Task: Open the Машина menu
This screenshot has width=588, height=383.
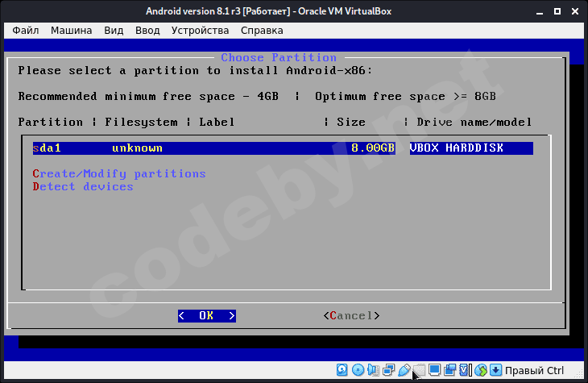Action: (x=71, y=30)
